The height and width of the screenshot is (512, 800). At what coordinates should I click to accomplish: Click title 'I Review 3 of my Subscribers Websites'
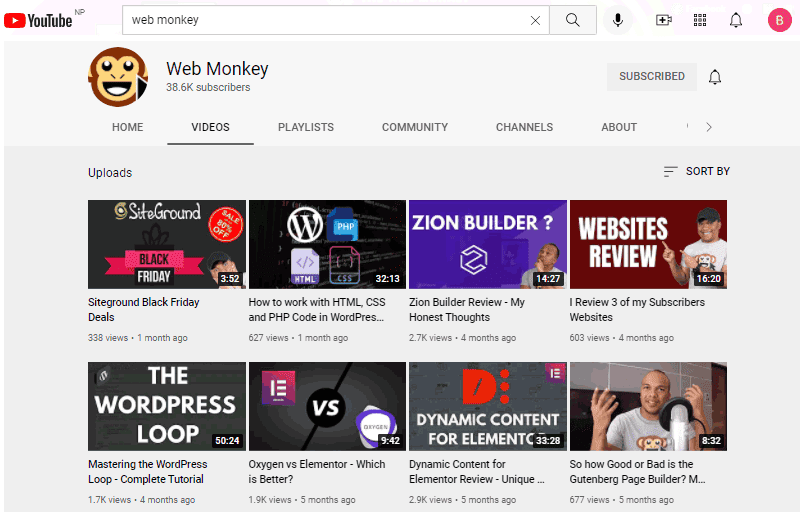tap(637, 310)
